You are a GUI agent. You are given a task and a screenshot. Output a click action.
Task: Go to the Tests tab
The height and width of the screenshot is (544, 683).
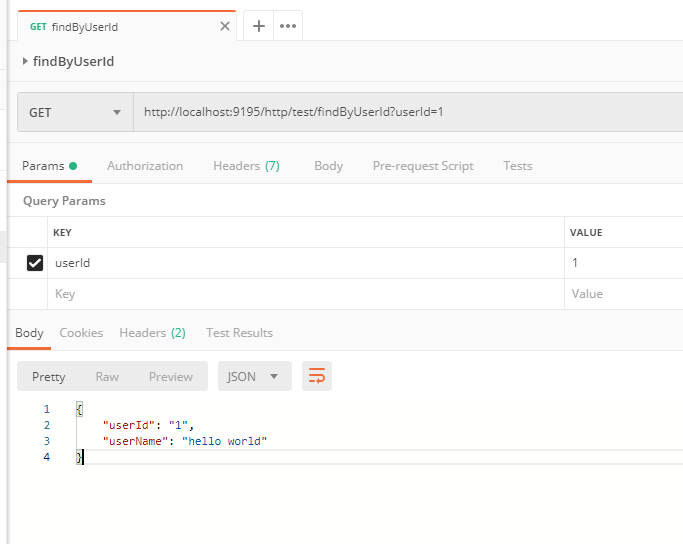517,166
